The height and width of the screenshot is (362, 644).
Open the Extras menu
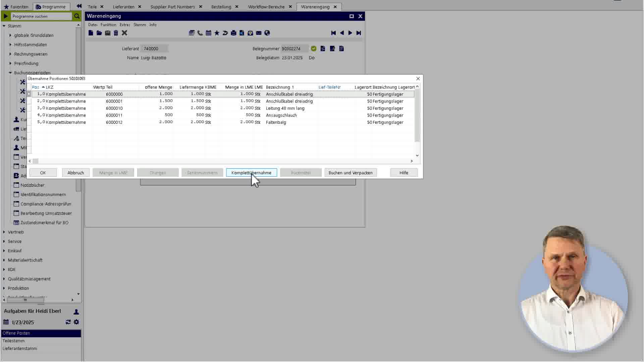click(x=125, y=25)
